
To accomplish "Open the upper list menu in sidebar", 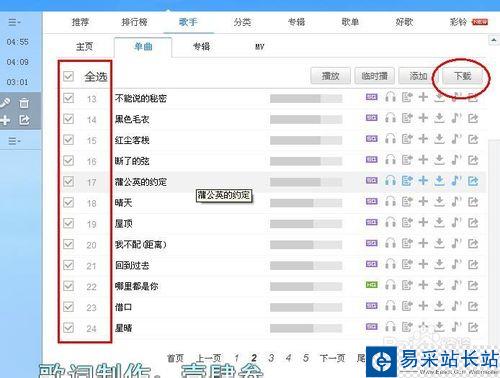I will (x=14, y=22).
